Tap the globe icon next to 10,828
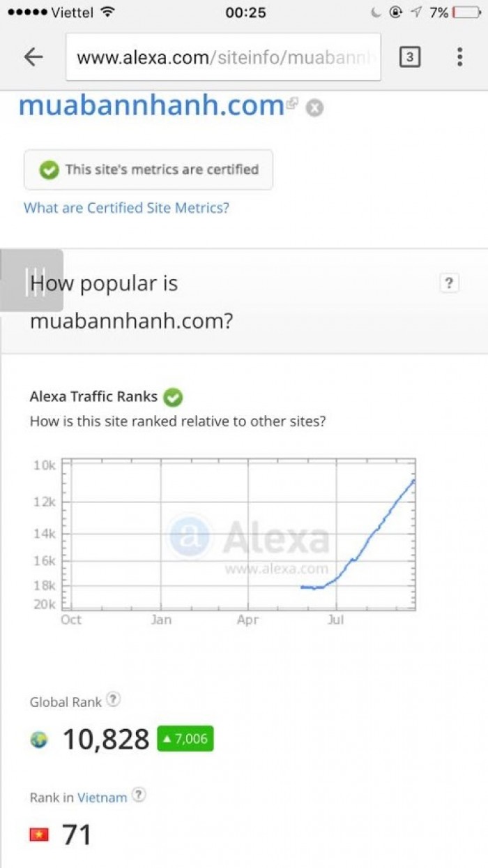 [39, 740]
